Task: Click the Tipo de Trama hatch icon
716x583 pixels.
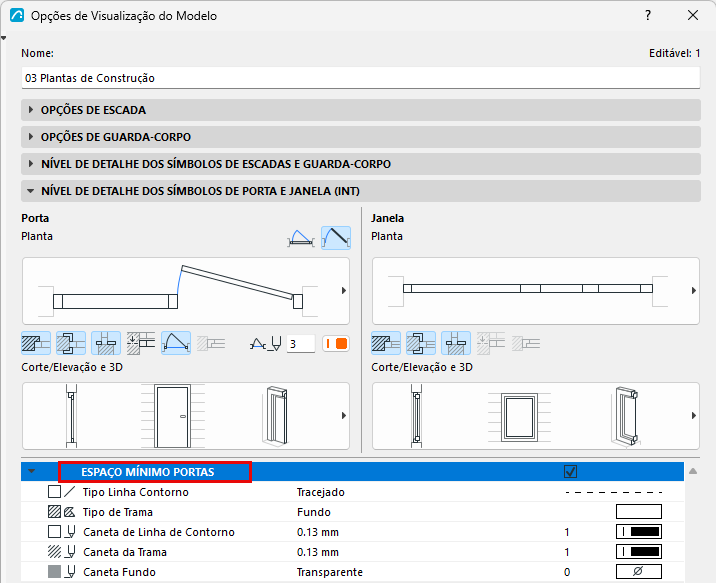Action: point(54,512)
